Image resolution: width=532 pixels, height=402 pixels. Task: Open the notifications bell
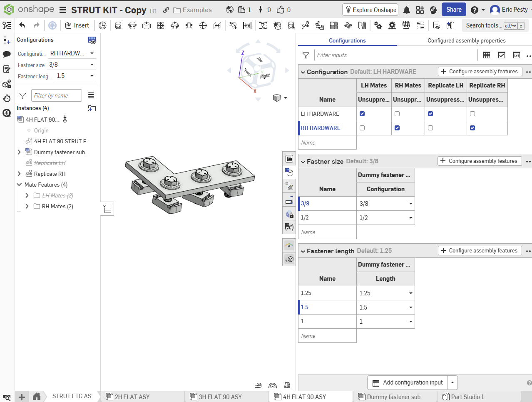coord(407,10)
